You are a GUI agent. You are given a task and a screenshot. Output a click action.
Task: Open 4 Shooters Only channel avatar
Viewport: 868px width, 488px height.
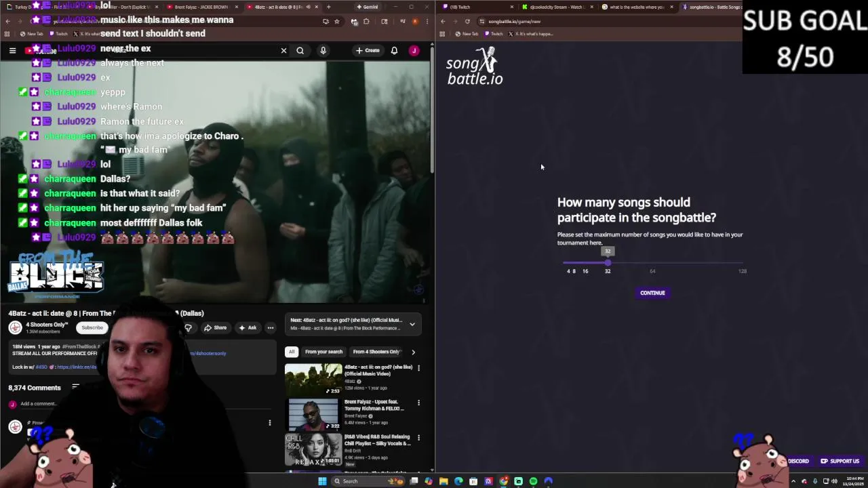pyautogui.click(x=15, y=327)
